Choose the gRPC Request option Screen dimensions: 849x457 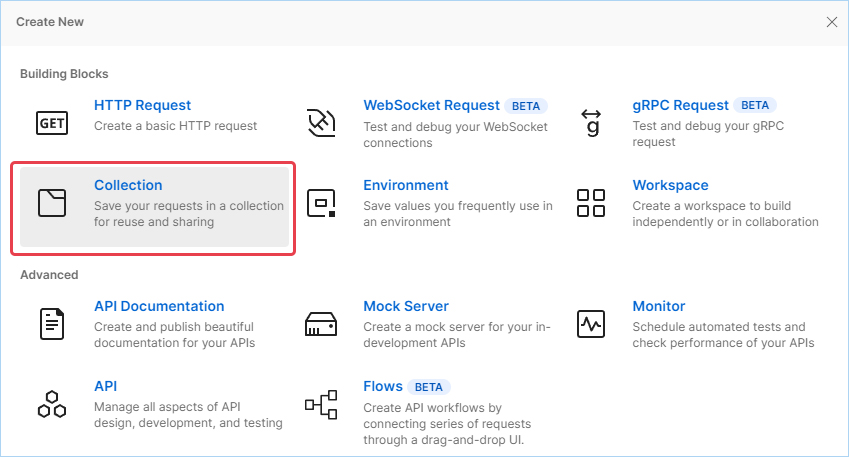pos(681,105)
